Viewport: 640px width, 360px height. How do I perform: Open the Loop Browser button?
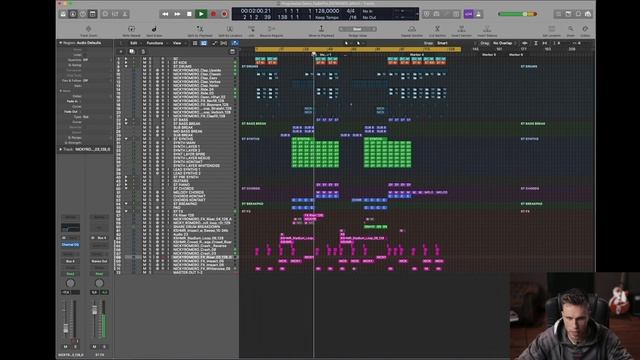click(x=578, y=14)
